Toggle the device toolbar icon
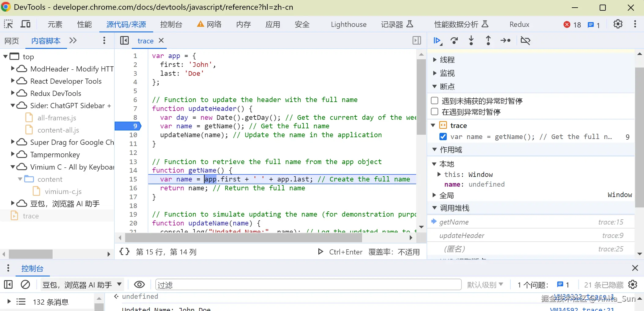Image resolution: width=644 pixels, height=311 pixels. coord(25,24)
